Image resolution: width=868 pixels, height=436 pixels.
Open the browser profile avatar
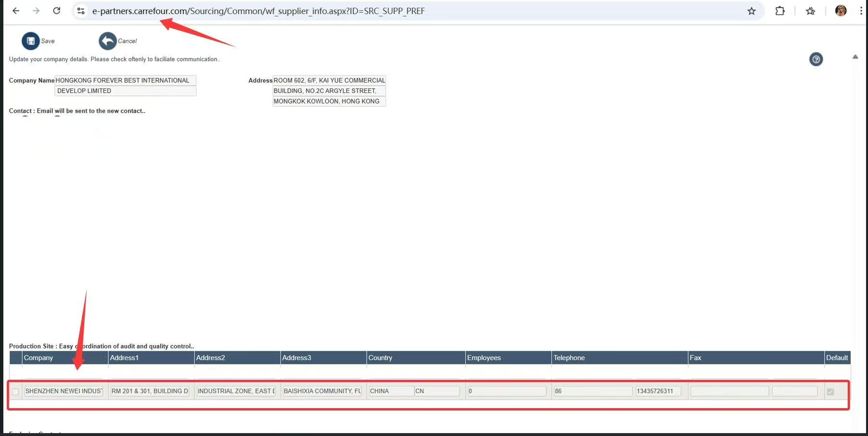841,11
